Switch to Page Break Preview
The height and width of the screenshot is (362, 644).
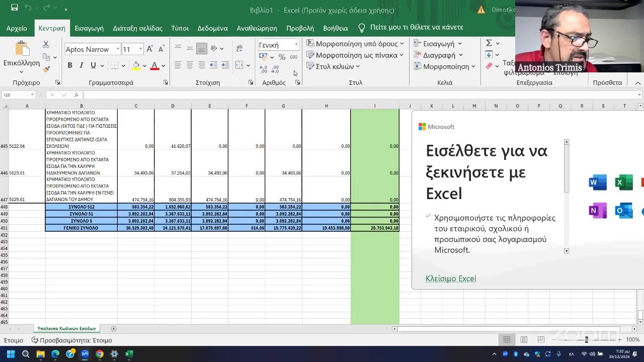click(541, 340)
